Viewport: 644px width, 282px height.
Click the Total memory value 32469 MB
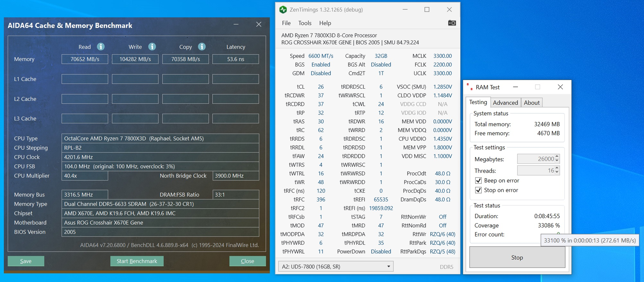547,124
